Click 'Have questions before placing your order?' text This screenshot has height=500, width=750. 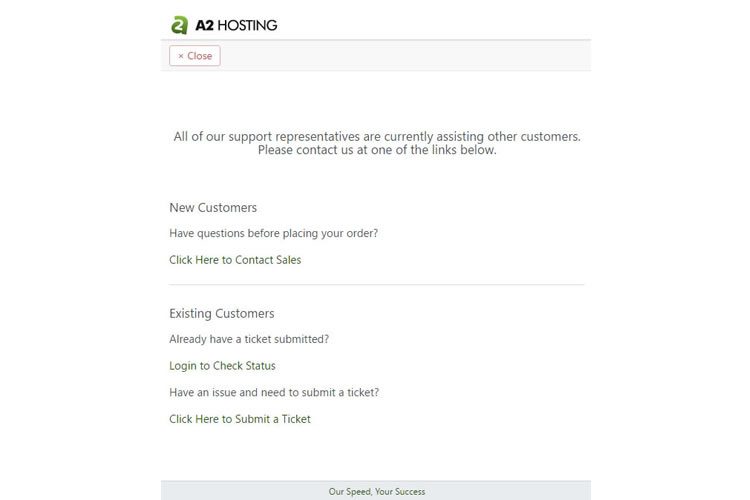(273, 233)
